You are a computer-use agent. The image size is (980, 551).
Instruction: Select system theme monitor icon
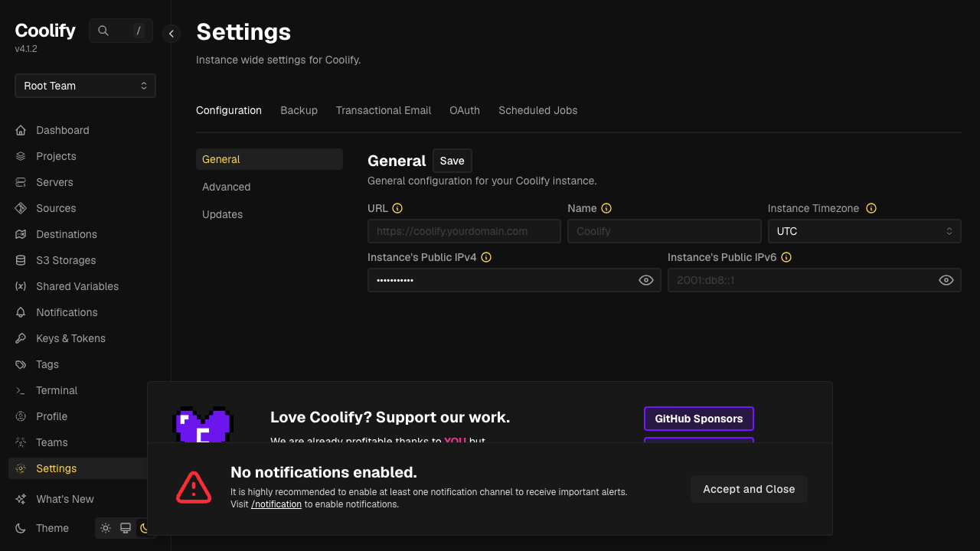pyautogui.click(x=126, y=528)
